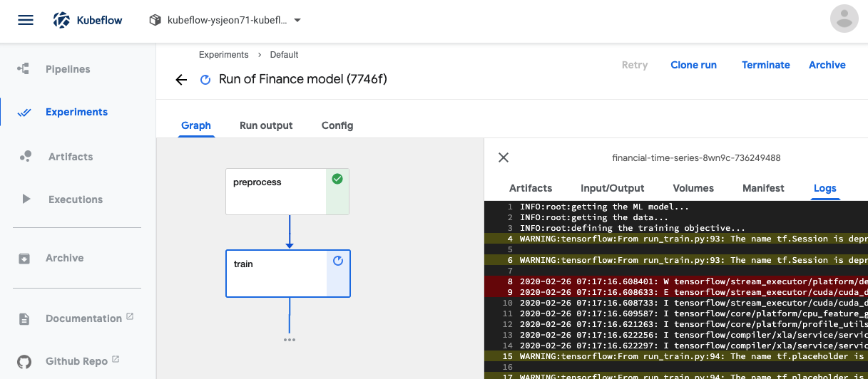Click log line 10 cuda entry
This screenshot has width=868, height=379.
(676, 303)
